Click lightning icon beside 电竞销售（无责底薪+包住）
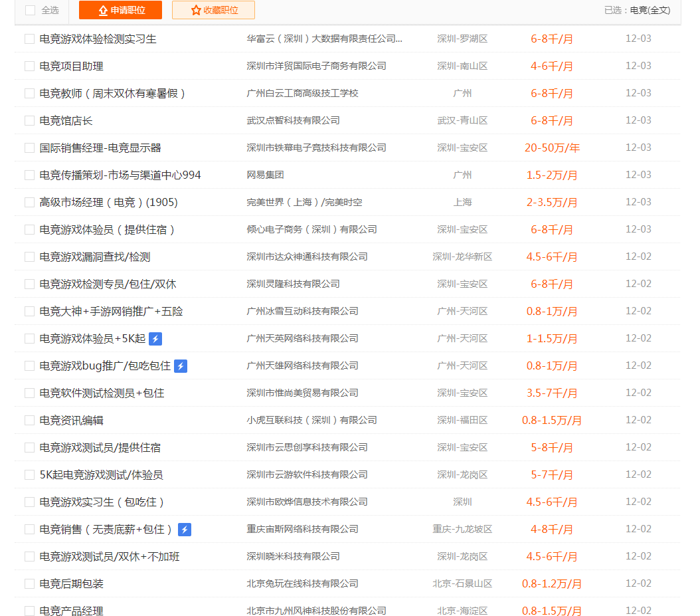 point(185,530)
